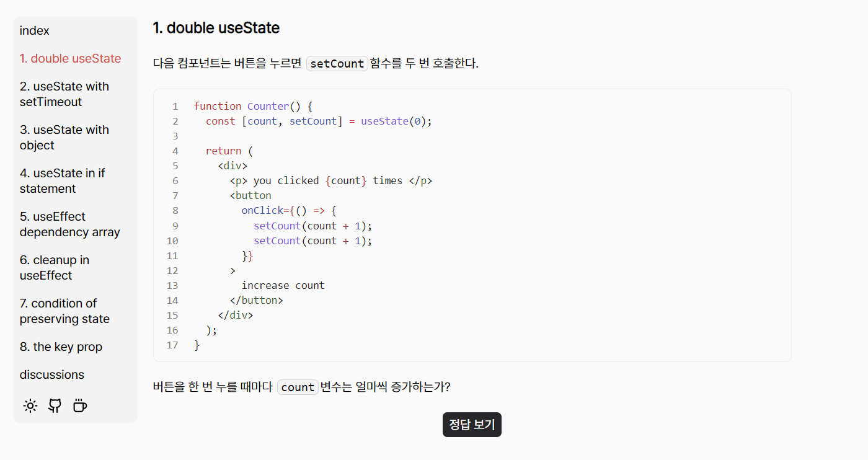Image resolution: width=868 pixels, height=460 pixels.
Task: Open the discussions page link
Action: click(x=52, y=374)
